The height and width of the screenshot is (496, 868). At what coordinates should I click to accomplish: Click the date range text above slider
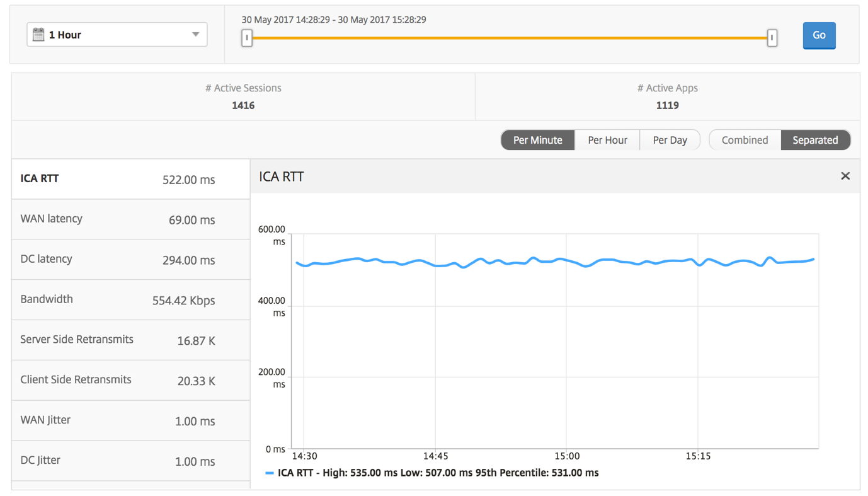click(x=334, y=20)
